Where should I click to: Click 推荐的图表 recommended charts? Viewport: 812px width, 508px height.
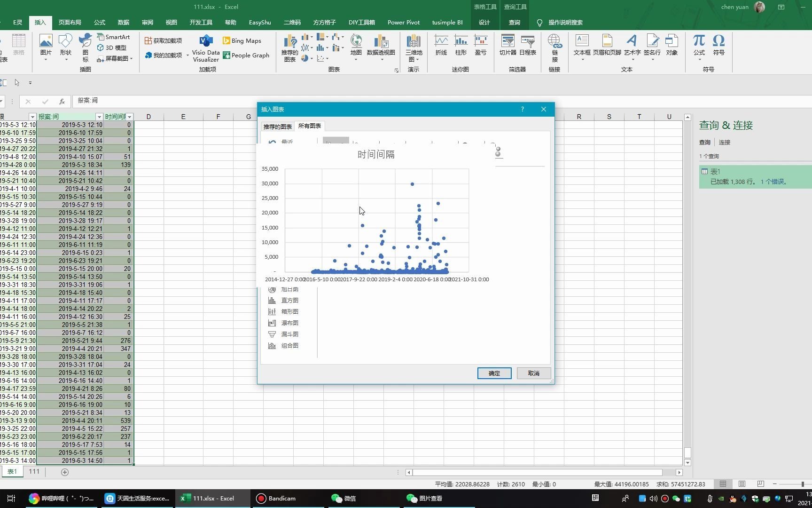(290, 48)
